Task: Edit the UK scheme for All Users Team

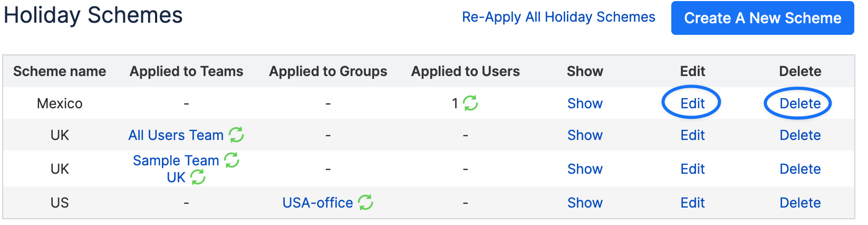Action: click(692, 135)
